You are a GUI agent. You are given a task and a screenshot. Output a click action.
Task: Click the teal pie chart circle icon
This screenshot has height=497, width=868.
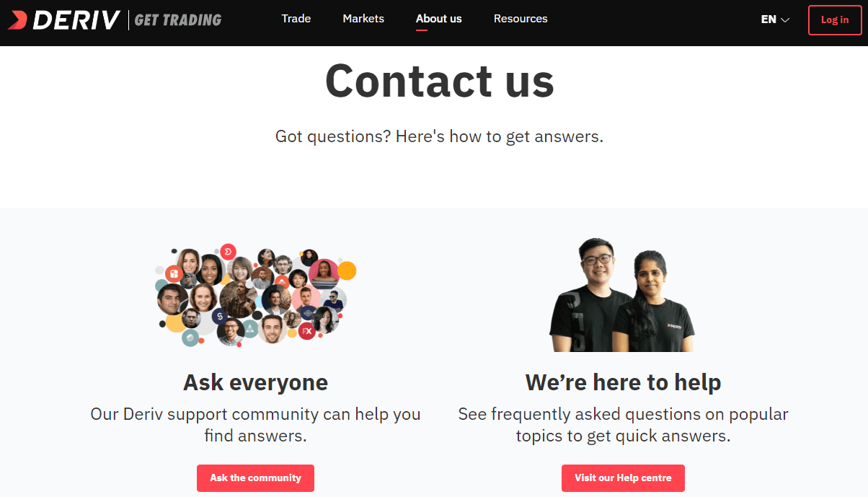[x=190, y=338]
